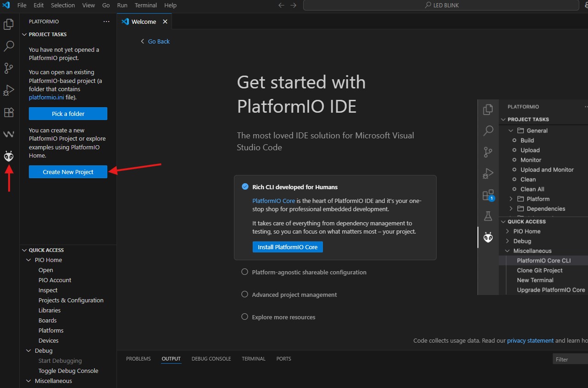This screenshot has height=388, width=588.
Task: Open the Selection menu
Action: click(x=63, y=5)
